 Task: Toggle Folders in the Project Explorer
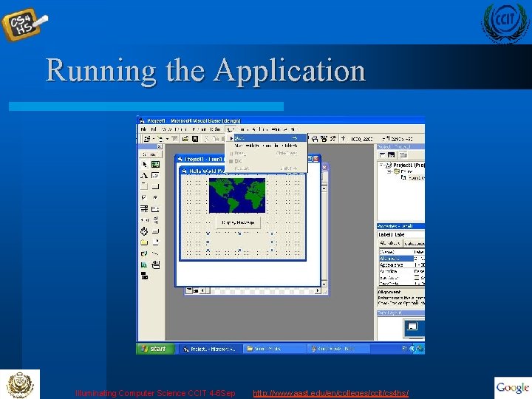pos(403,155)
